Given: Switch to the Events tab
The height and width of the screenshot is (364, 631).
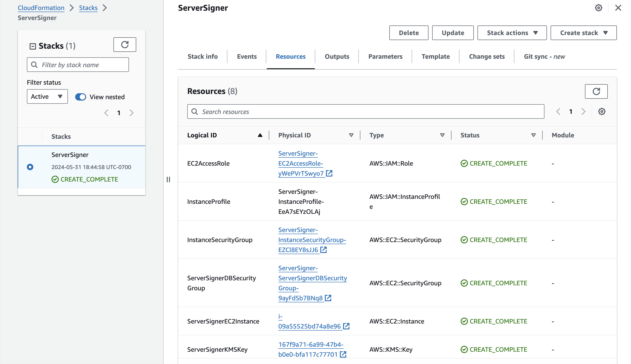Looking at the screenshot, I should coord(246,56).
